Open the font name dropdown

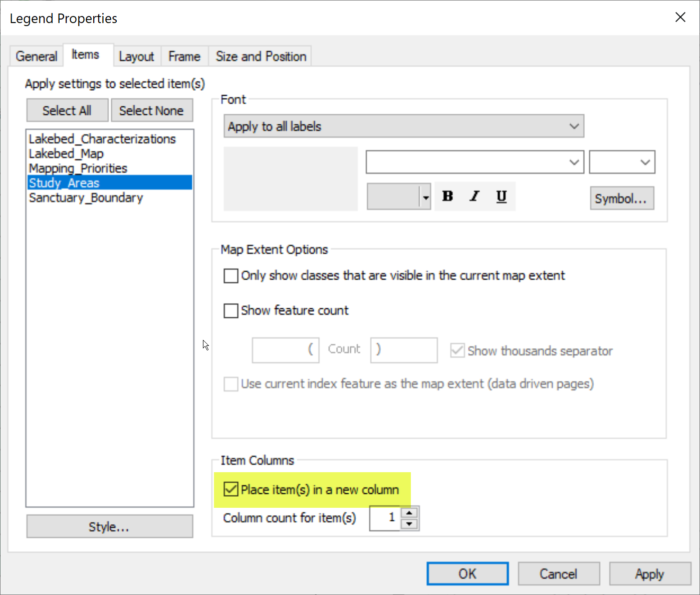point(574,162)
